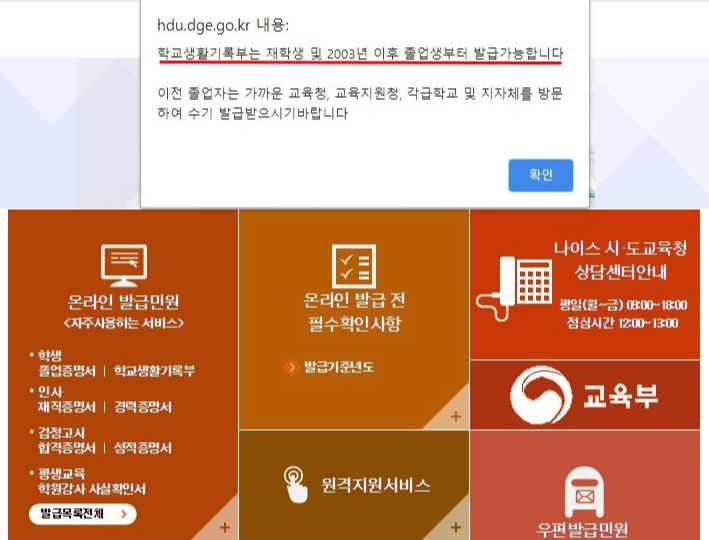Click the 검정고시 category label
Viewport: 709px width, 540px height.
coord(61,432)
